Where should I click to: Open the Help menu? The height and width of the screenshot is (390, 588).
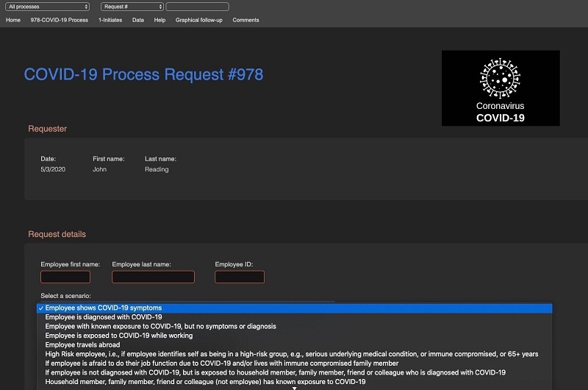click(159, 20)
